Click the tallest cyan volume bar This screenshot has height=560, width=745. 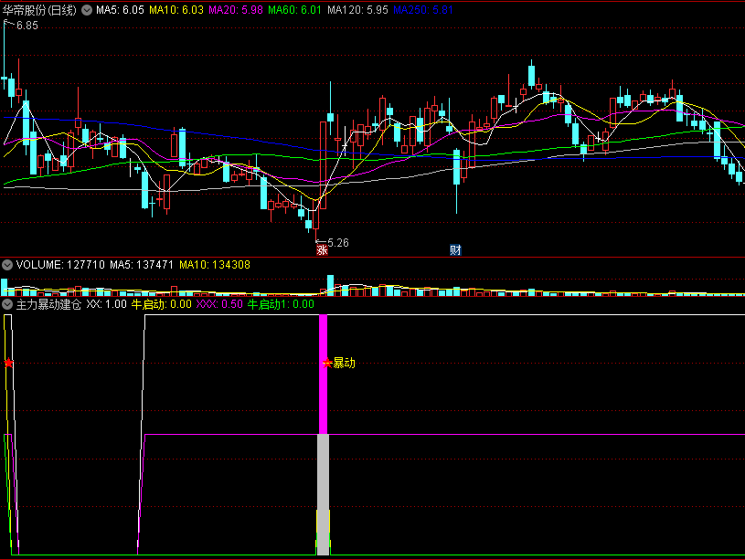coord(330,285)
